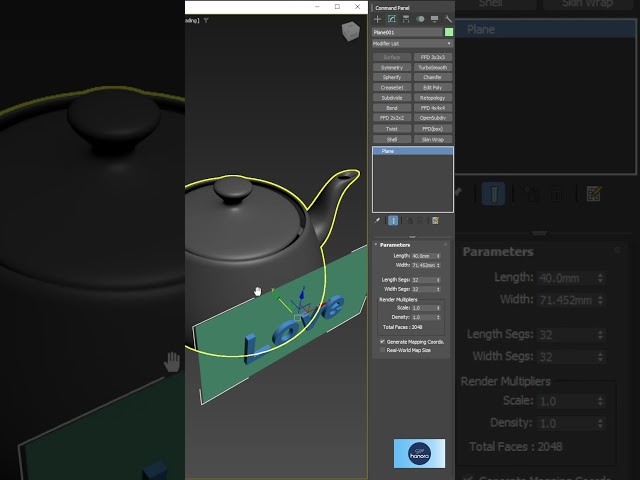
Task: Apply the Shell modifier
Action: click(x=392, y=140)
